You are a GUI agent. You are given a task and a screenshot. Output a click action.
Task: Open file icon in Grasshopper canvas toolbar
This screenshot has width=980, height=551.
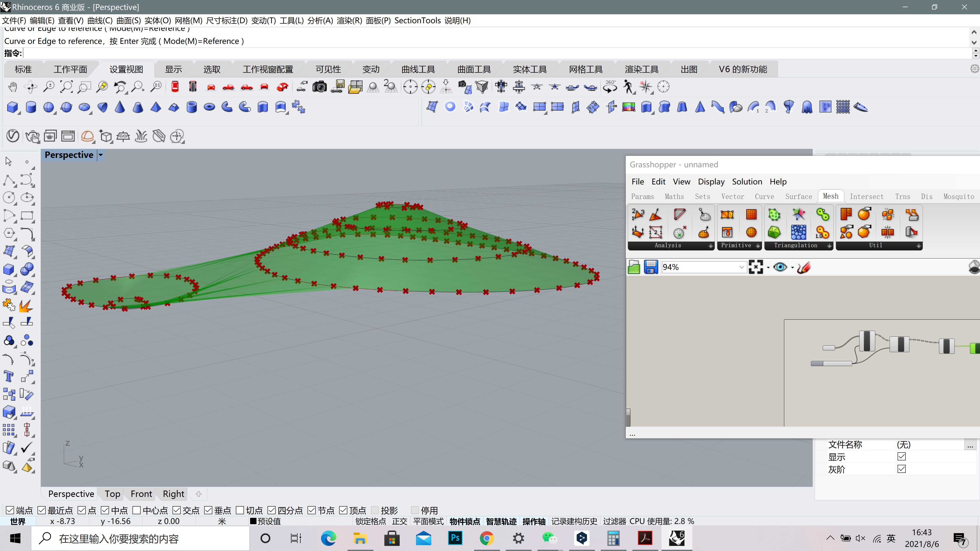[x=634, y=267]
